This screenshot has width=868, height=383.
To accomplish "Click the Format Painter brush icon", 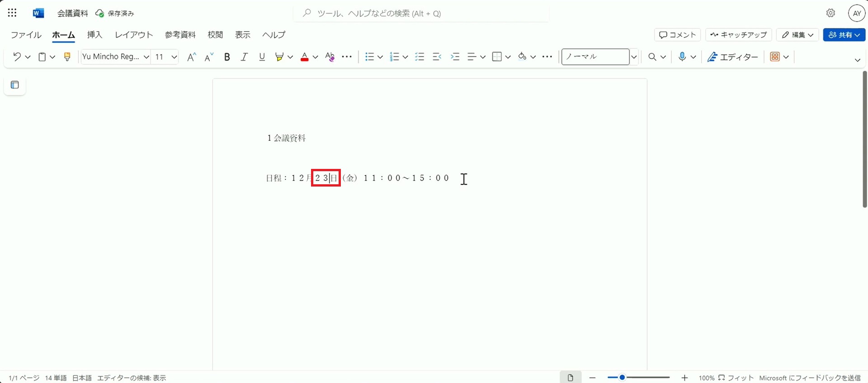I will click(67, 56).
